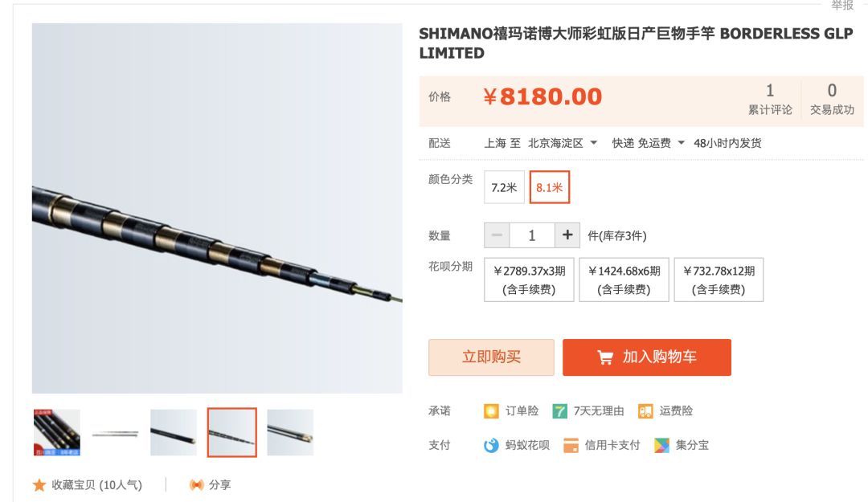The image size is (868, 502).
Task: Choose the ¥2789.37x3期 installment plan
Action: (x=529, y=280)
